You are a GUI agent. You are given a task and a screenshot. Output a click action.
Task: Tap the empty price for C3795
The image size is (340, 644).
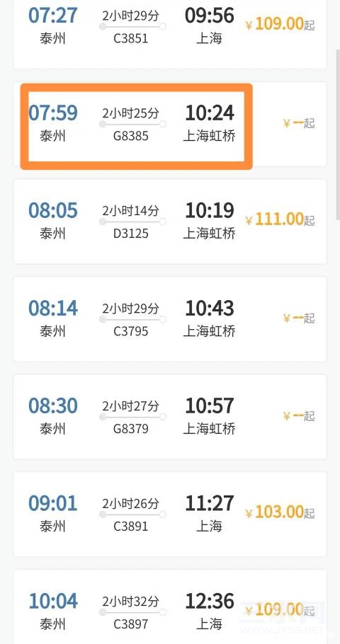[299, 318]
